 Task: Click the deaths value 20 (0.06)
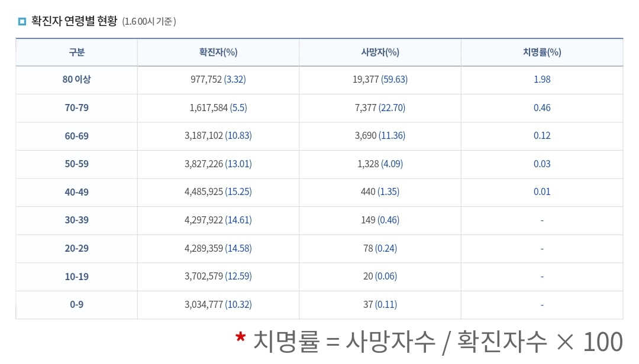(380, 276)
